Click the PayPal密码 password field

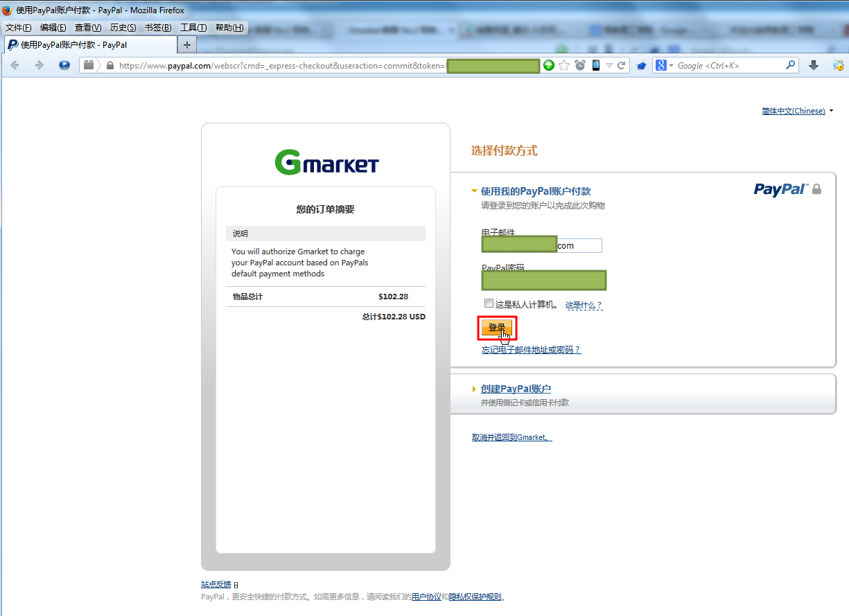[544, 280]
